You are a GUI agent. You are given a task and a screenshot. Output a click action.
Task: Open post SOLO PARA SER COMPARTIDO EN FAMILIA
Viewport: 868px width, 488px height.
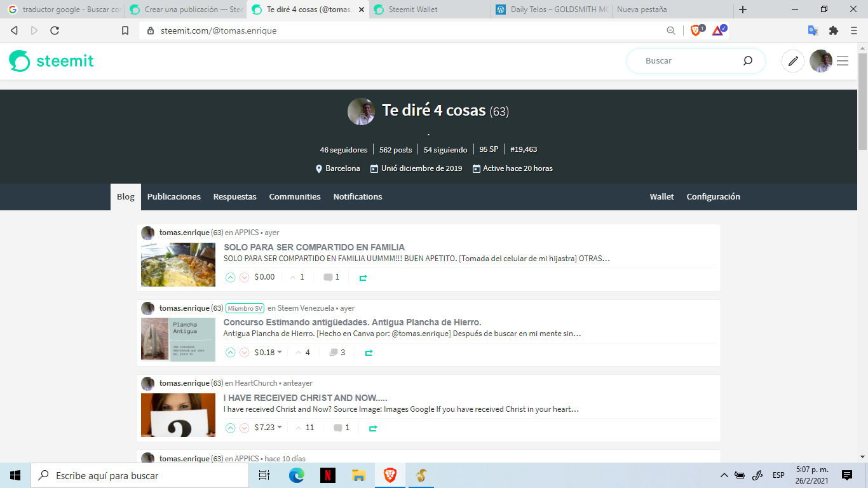coord(314,247)
